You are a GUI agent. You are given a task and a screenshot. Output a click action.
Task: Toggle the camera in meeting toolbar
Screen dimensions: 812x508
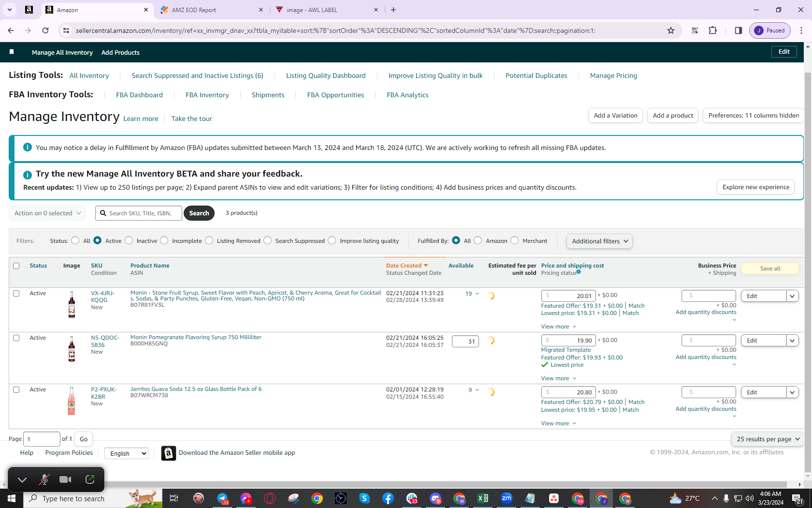point(65,479)
